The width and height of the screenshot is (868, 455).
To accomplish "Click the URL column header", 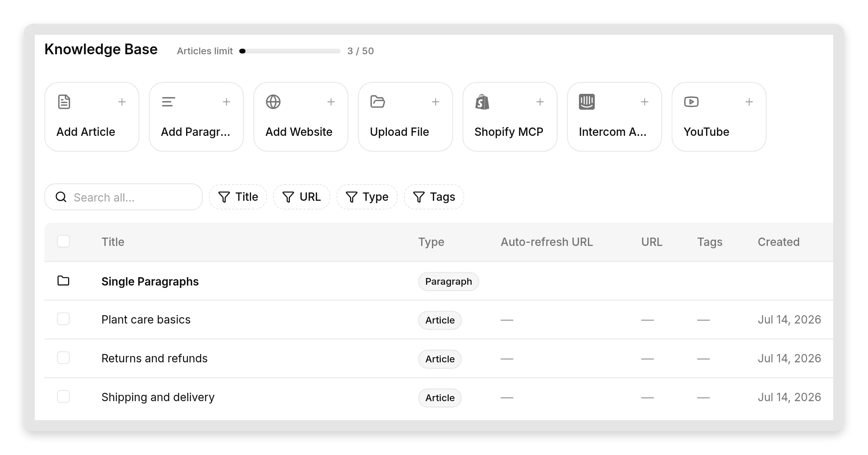I will [x=652, y=242].
